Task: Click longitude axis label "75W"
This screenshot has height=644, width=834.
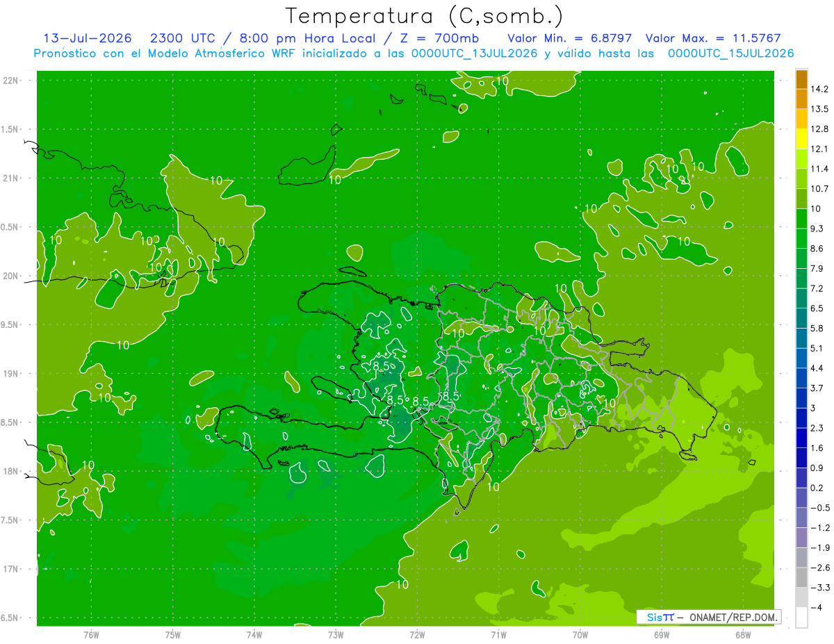Action: point(173,635)
